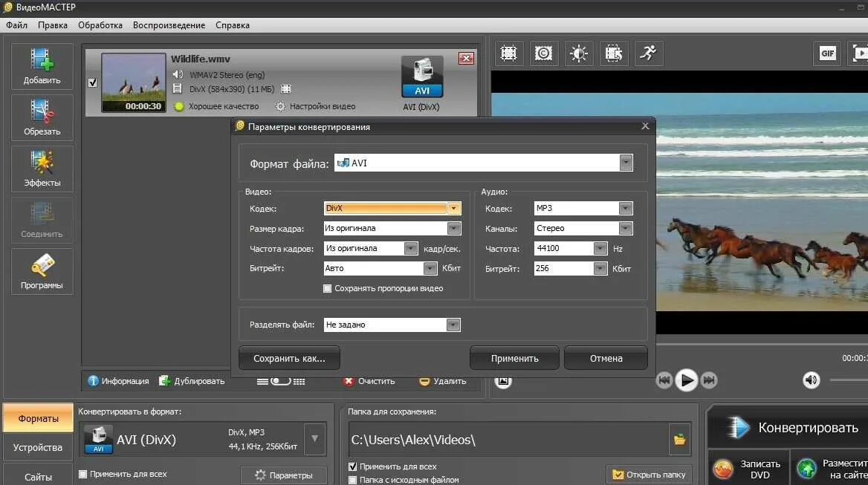Toggle the list view switch
The image size is (868, 485).
click(281, 381)
